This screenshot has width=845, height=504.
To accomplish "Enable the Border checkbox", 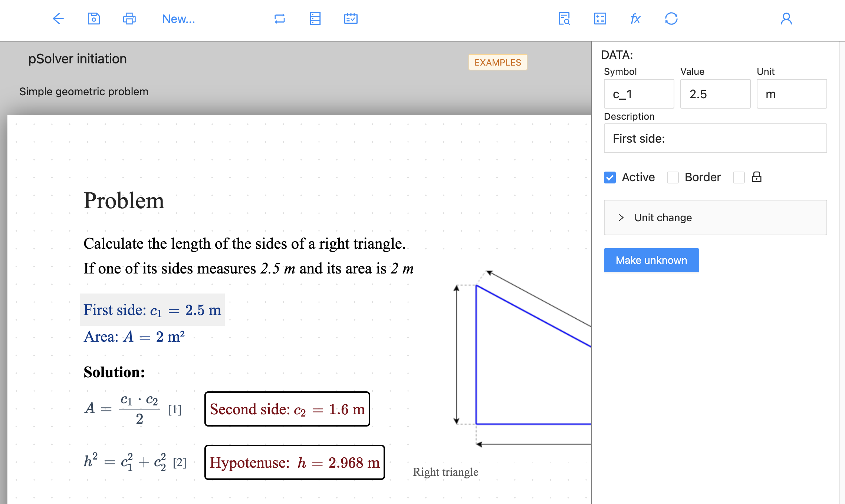I will tap(673, 178).
